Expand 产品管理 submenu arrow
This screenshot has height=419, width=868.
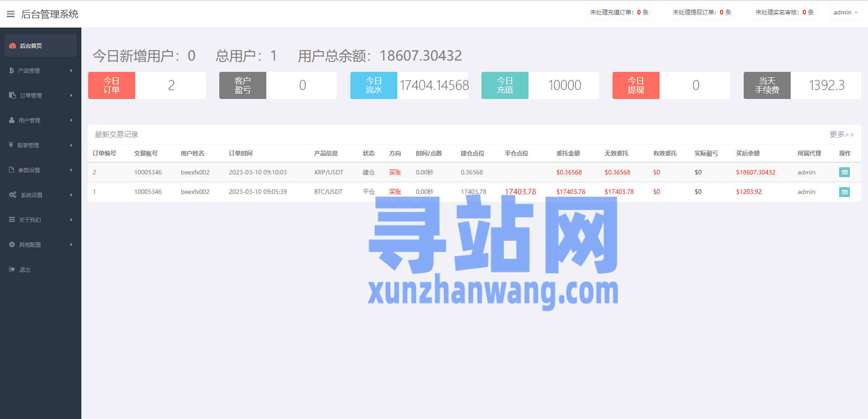pos(71,71)
